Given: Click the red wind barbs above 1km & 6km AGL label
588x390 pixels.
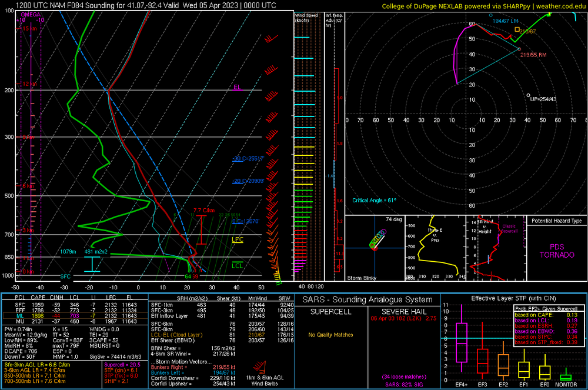Looking at the screenshot, I should pos(259,366).
